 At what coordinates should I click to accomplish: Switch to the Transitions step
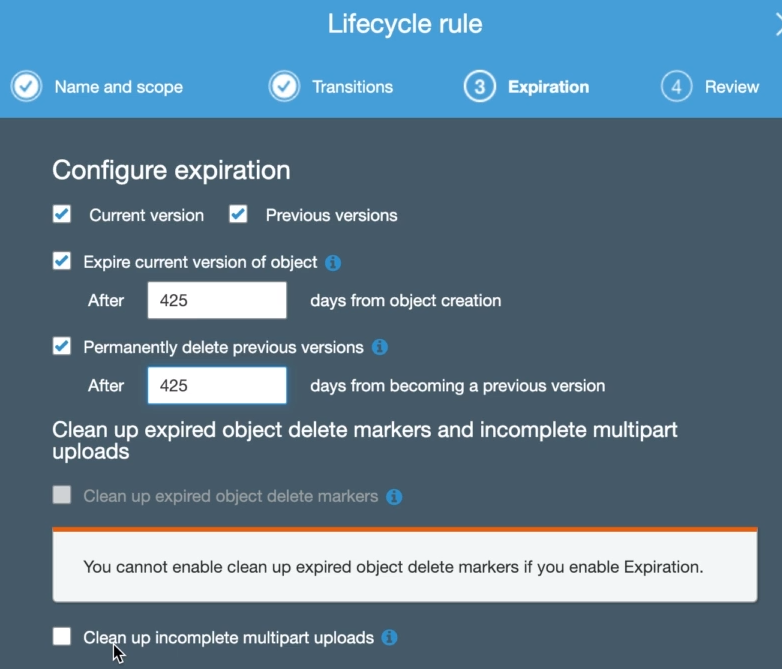tap(352, 87)
